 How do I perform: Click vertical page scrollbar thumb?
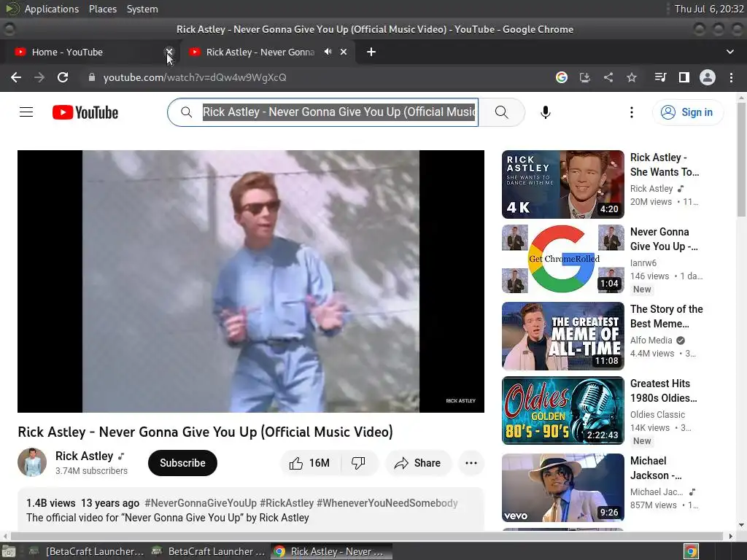point(741,158)
